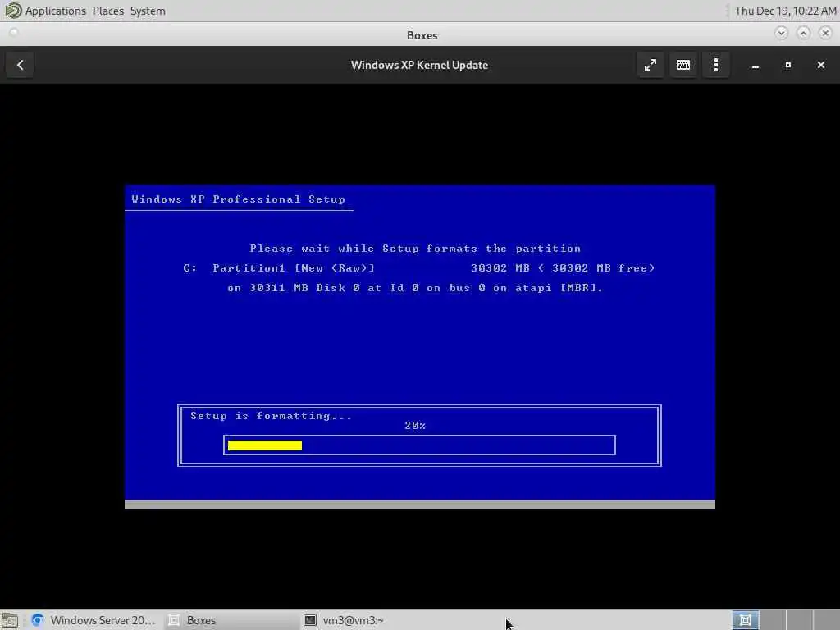Go back using the Boxes back arrow
This screenshot has width=840, height=630.
click(20, 65)
